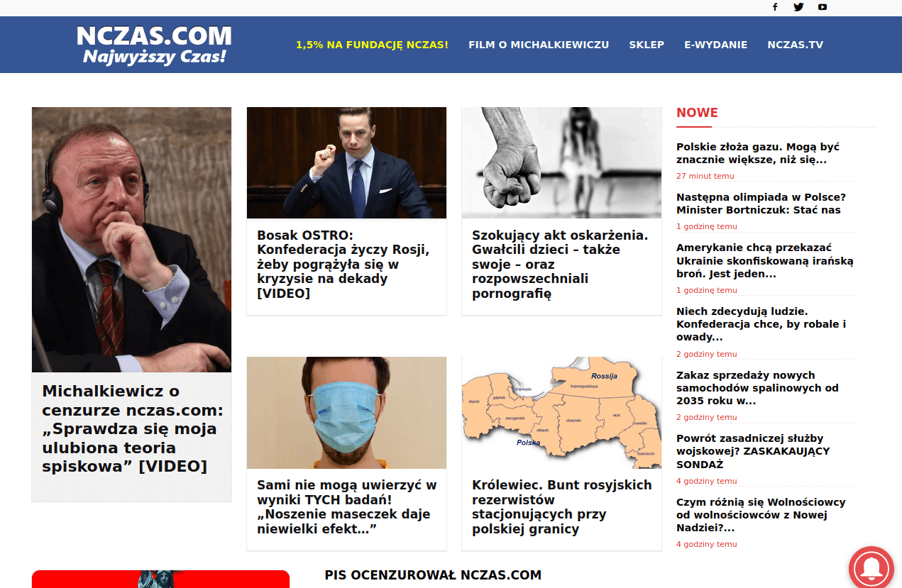Open 'Zakaz sprzedaży nowych samochodów spalinowych' link
The image size is (902, 588).
[757, 388]
